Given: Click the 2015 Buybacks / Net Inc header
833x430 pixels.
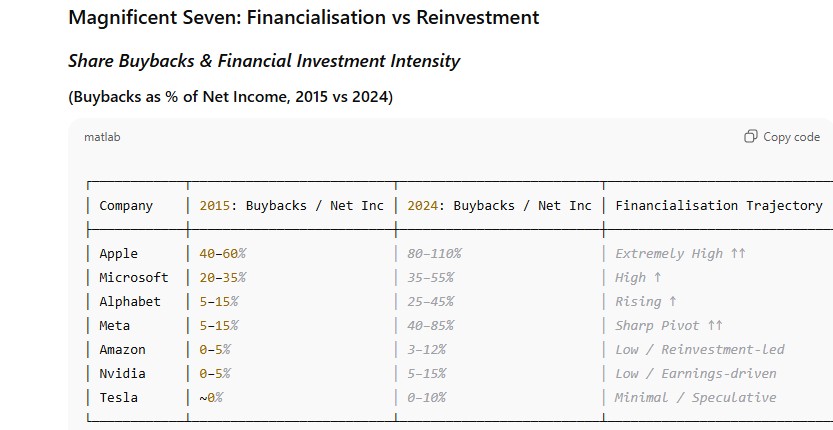Looking at the screenshot, I should coord(291,206).
